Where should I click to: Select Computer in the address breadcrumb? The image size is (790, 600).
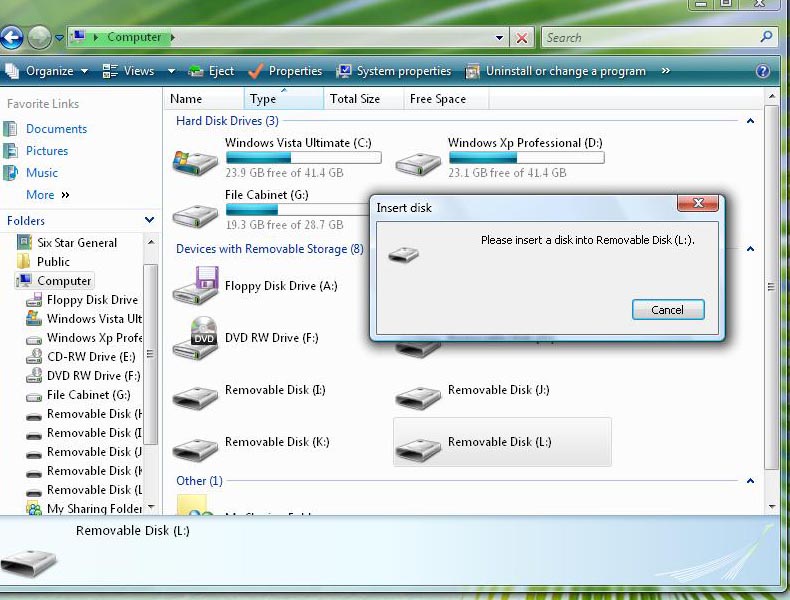(134, 37)
